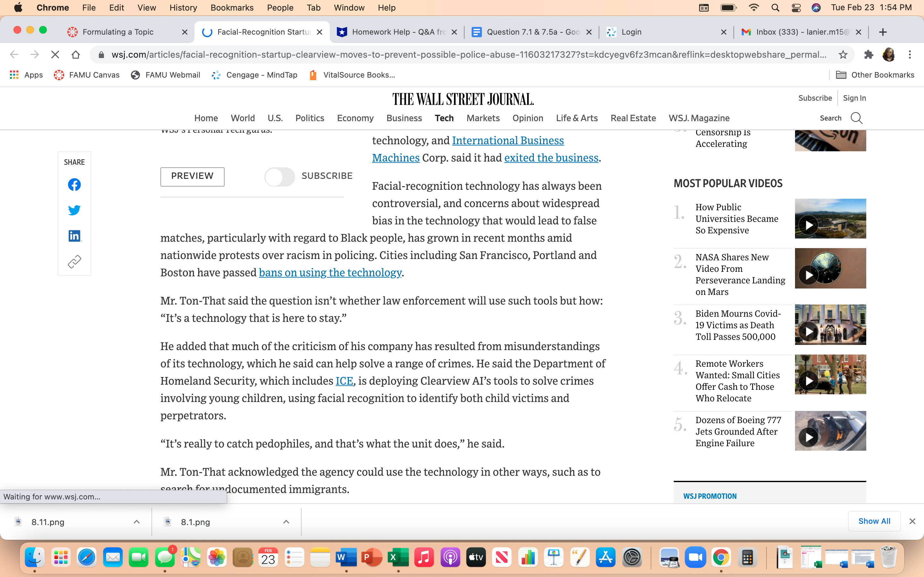Open Chrome three-dot menu

point(910,54)
